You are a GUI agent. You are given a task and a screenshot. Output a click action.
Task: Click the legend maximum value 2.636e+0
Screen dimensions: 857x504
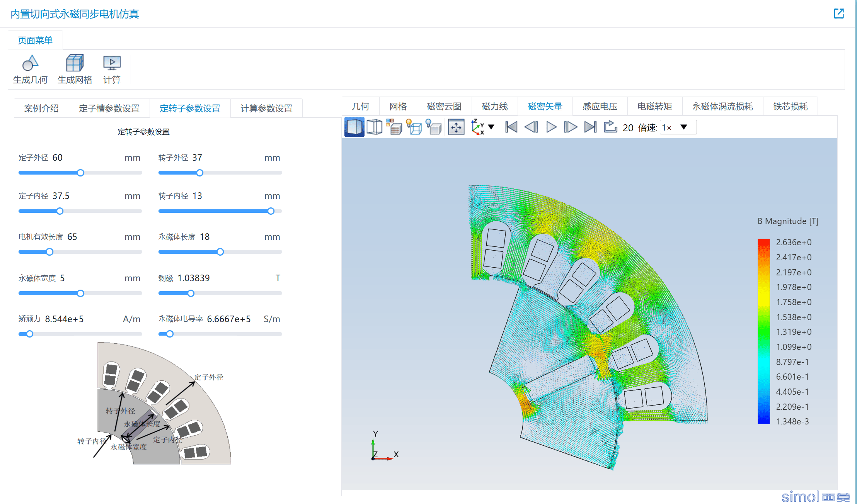click(x=794, y=242)
